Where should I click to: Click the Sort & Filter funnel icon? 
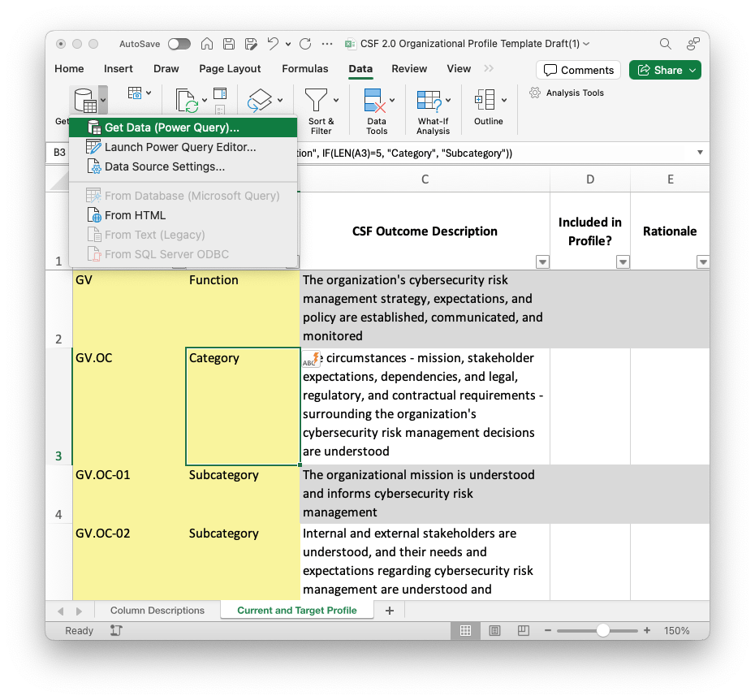[x=317, y=101]
